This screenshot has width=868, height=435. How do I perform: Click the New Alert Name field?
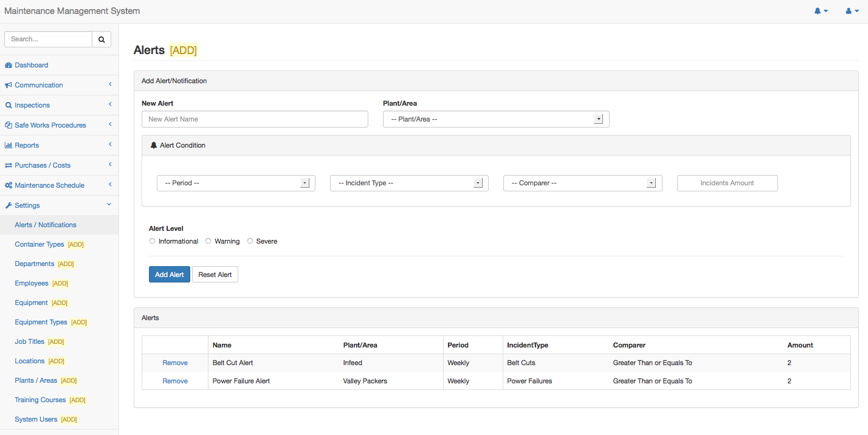(x=255, y=119)
